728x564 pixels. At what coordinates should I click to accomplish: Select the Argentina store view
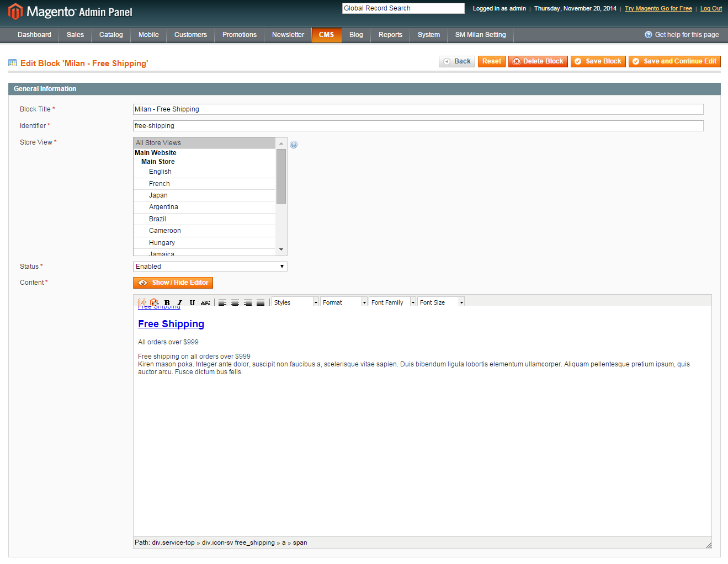pos(204,207)
